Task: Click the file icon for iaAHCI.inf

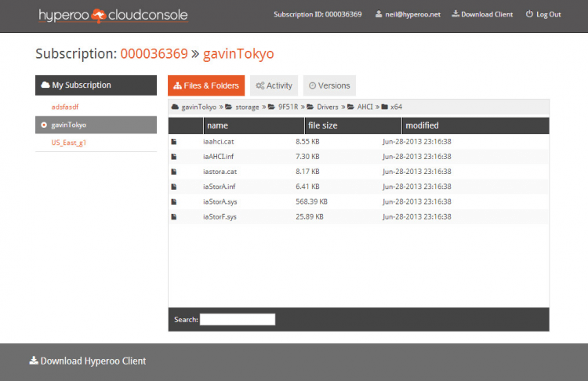Action: [173, 156]
